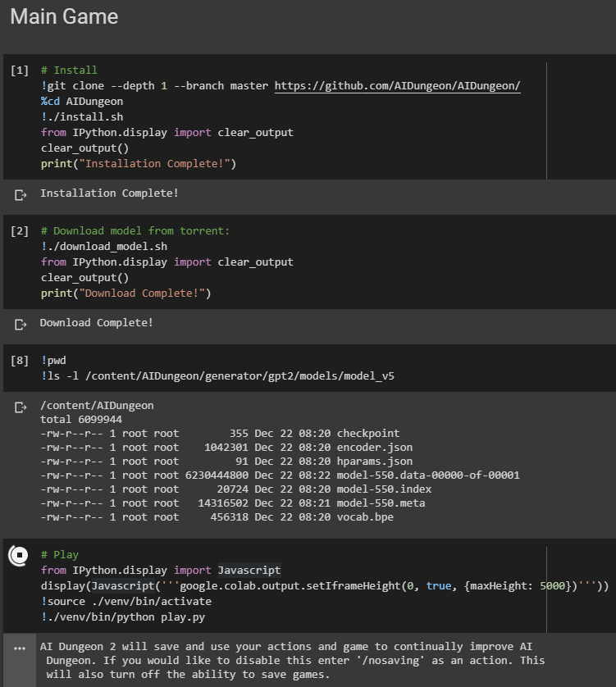
Task: Click the Main Game heading
Action: click(64, 17)
